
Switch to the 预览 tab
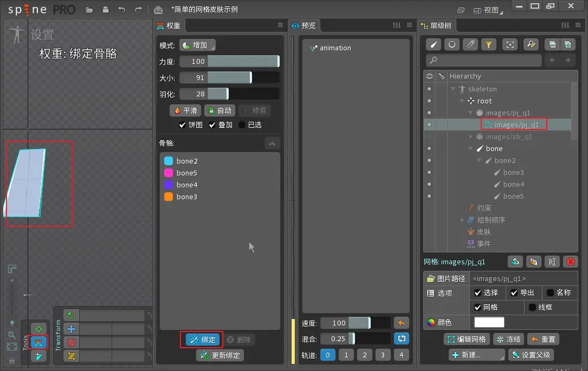click(x=304, y=25)
